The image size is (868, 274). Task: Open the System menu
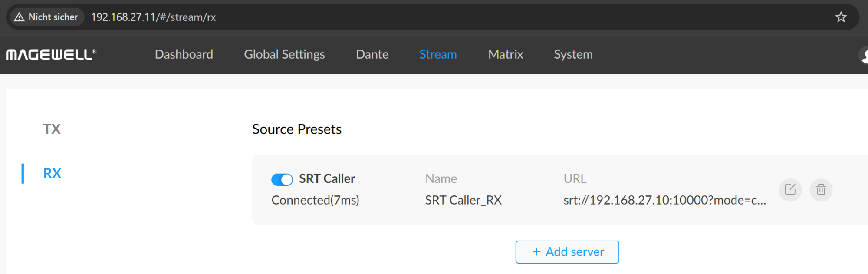point(573,54)
